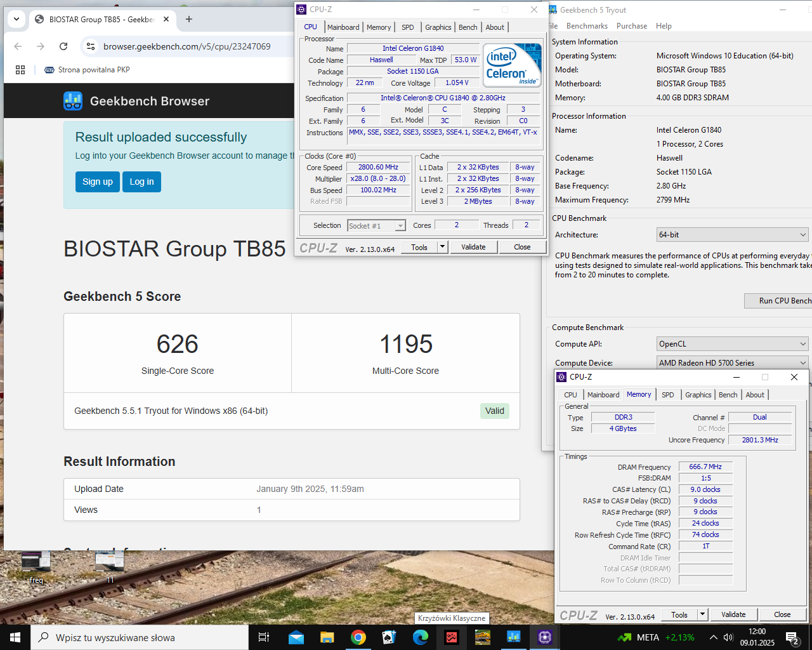Open the Socket #1 selection dropdown
Viewport: 812px width, 650px height.
(376, 225)
